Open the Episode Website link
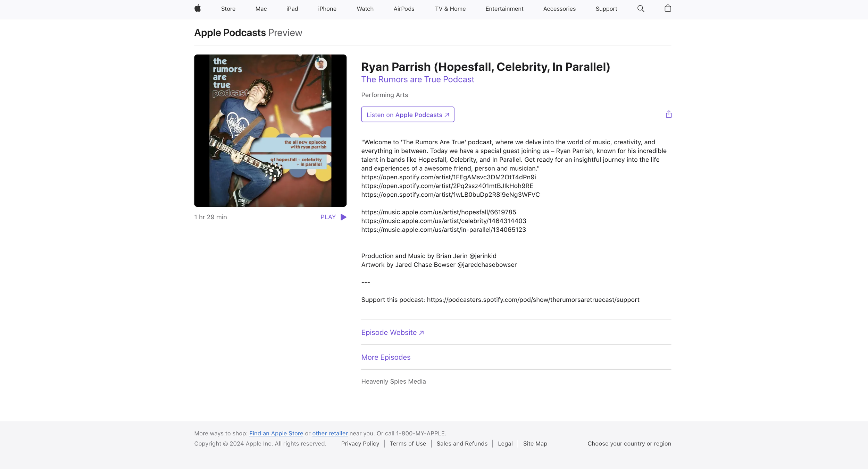The image size is (868, 469). (x=392, y=332)
